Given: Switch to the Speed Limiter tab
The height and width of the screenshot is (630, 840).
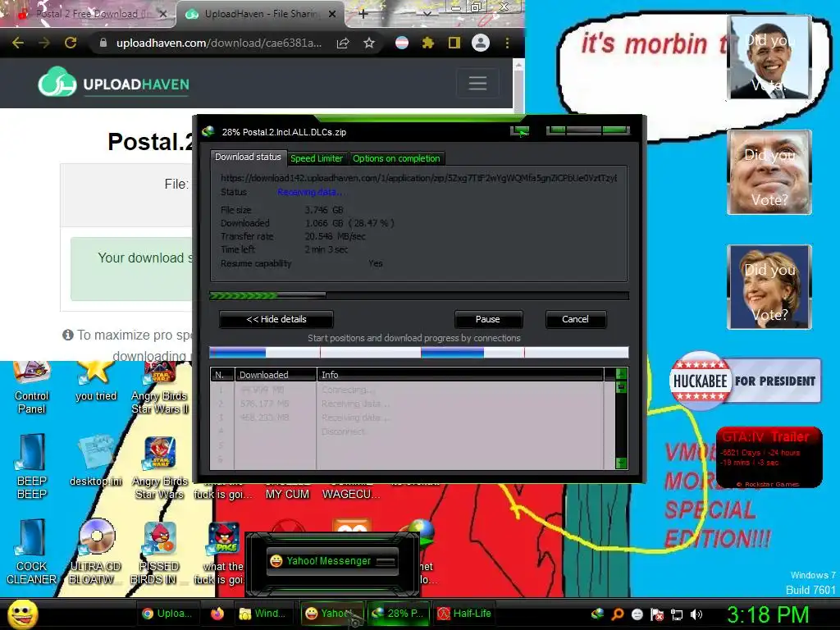Looking at the screenshot, I should (316, 158).
